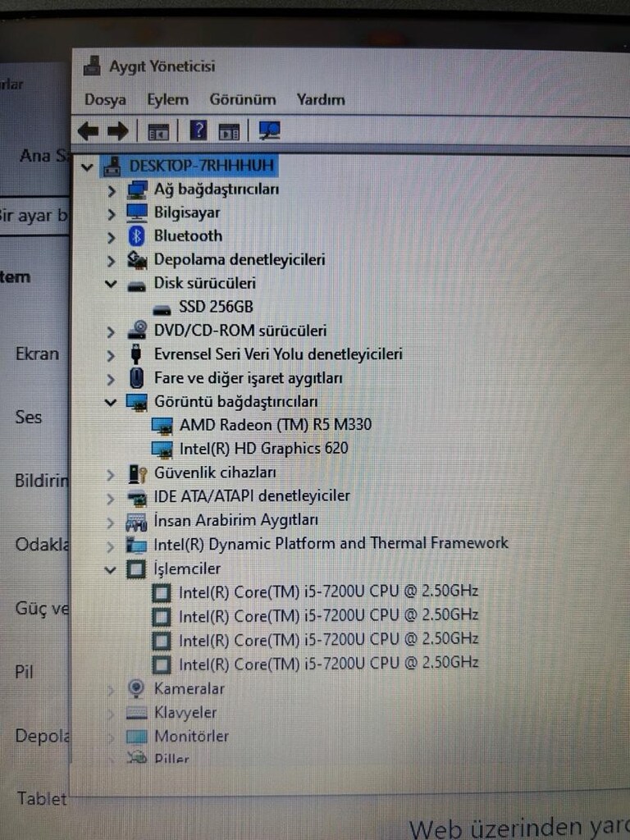This screenshot has width=630, height=840.
Task: Click the blue Help question-mark icon
Action: pyautogui.click(x=199, y=130)
